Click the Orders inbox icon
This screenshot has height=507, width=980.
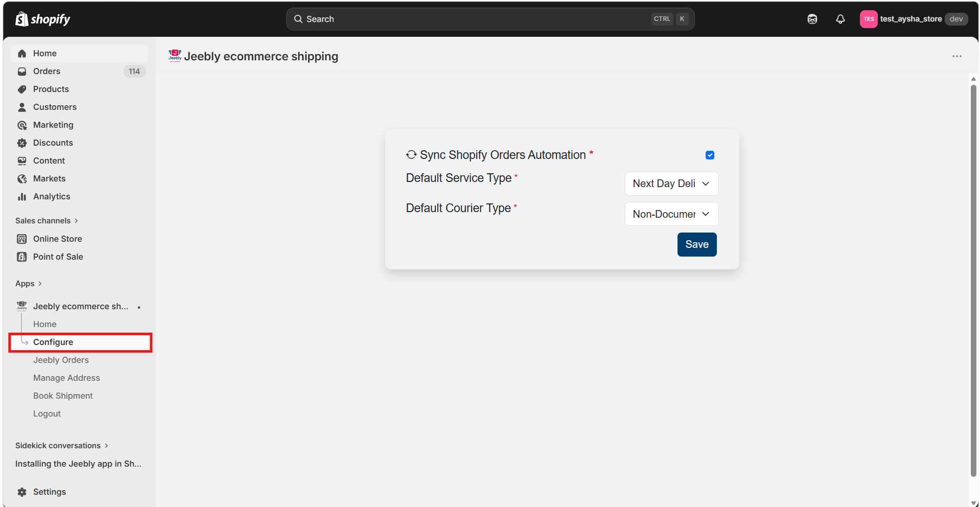tap(22, 71)
